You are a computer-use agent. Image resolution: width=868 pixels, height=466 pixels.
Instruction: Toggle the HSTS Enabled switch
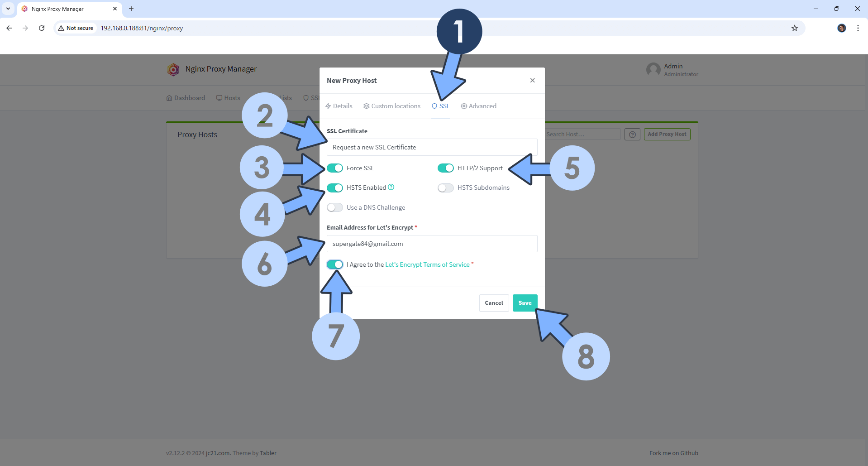coord(335,187)
